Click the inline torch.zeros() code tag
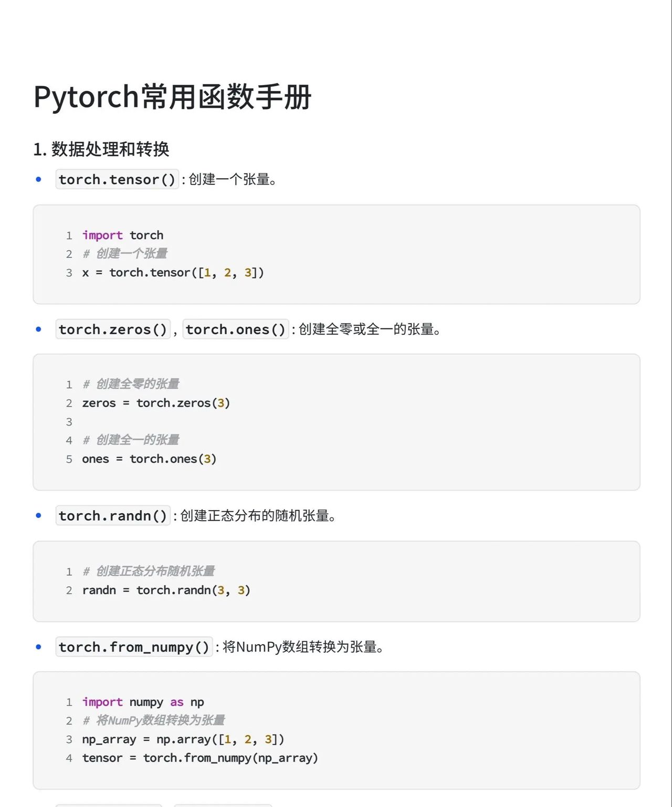 113,329
